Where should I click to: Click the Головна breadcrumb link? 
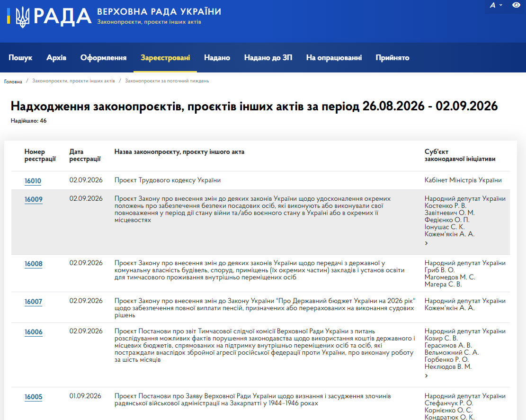click(x=13, y=81)
